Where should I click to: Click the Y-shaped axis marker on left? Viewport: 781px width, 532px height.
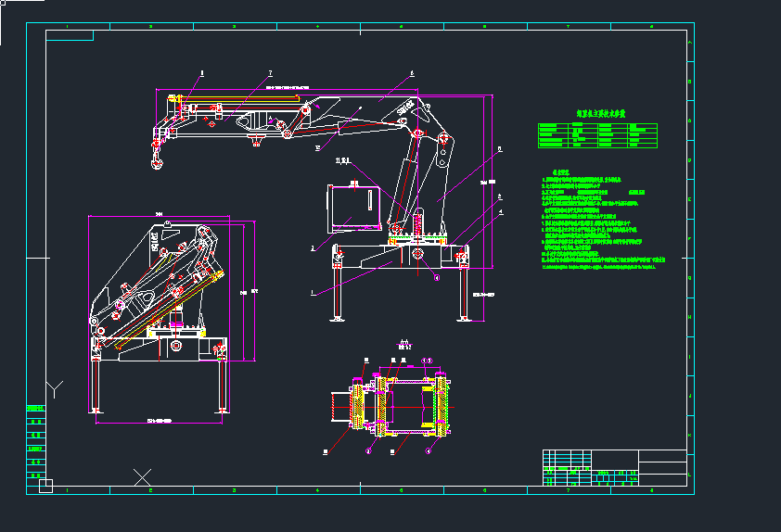pyautogui.click(x=56, y=388)
